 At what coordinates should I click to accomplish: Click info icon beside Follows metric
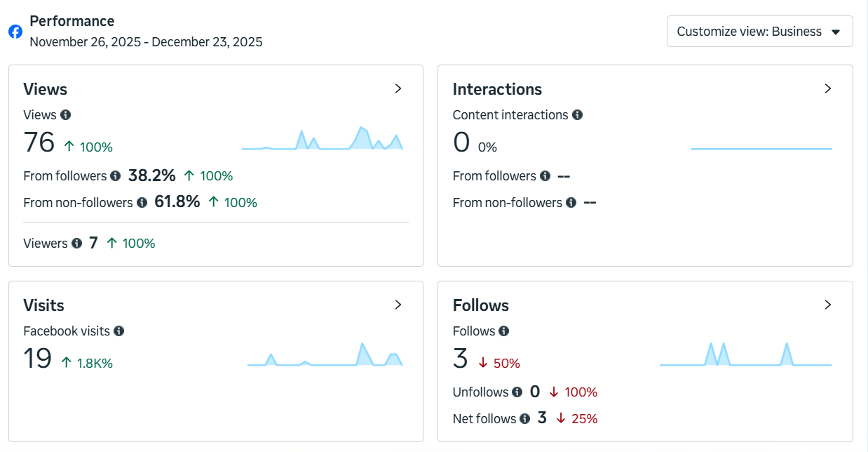click(504, 331)
